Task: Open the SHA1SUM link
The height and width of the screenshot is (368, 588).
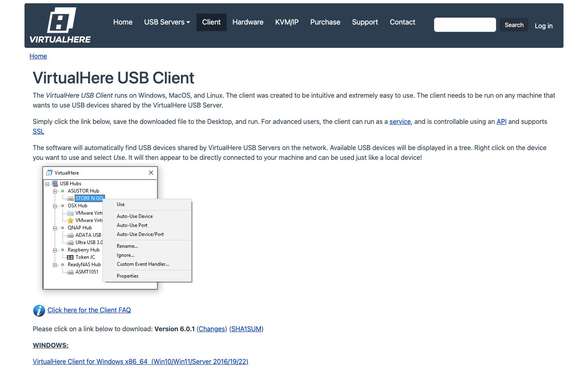Action: 246,329
